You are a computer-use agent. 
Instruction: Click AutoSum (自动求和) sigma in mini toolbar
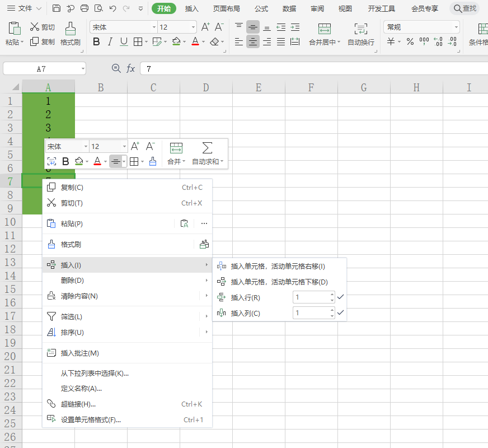tap(207, 148)
